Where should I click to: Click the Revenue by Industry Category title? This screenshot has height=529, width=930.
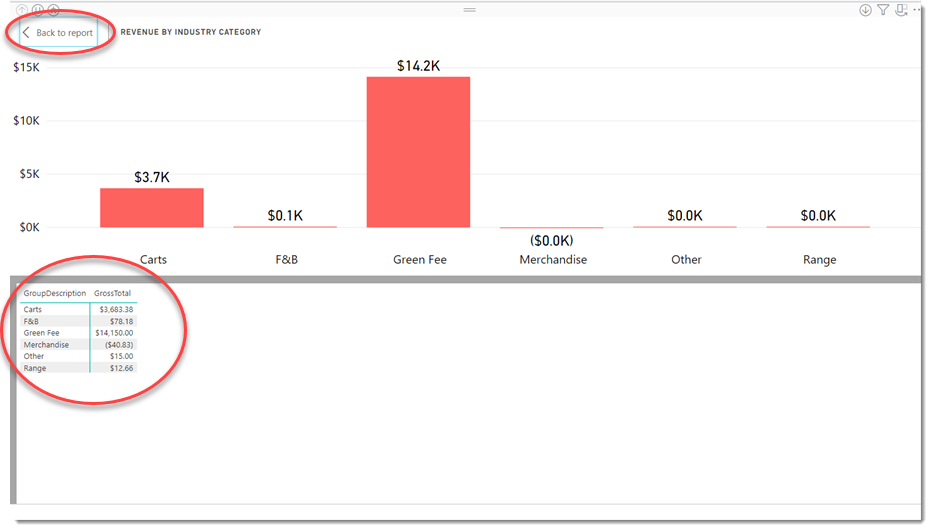190,32
